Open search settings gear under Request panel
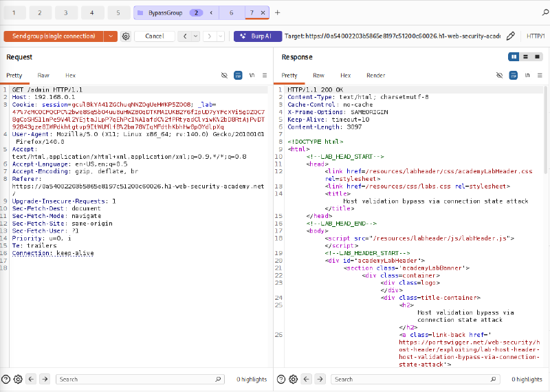Viewport: 550px width, 392px height. point(18,379)
